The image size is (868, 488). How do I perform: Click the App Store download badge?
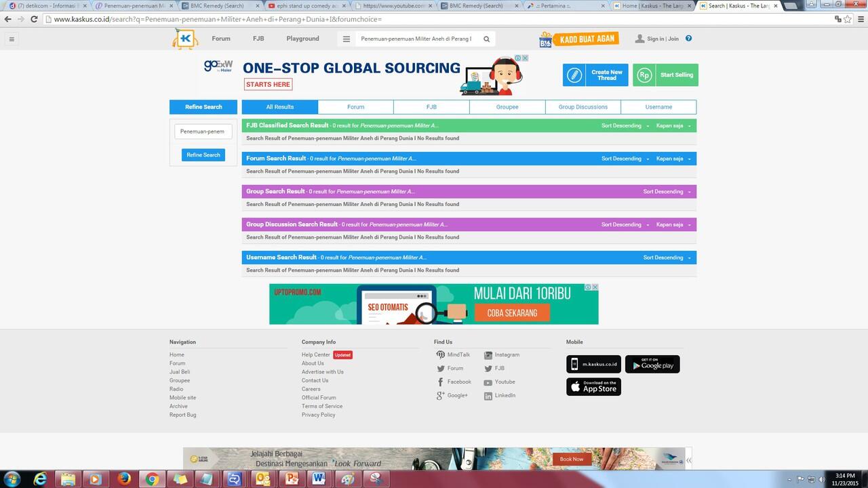[593, 387]
